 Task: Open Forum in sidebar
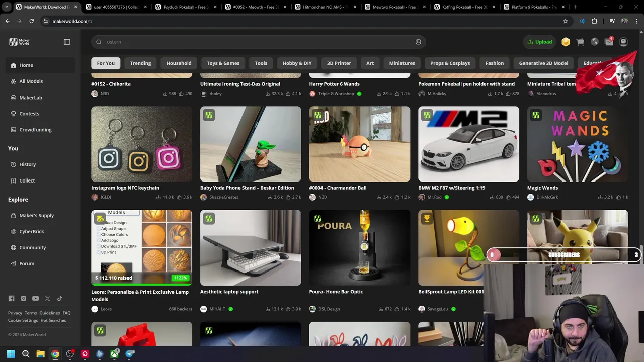tap(40, 263)
